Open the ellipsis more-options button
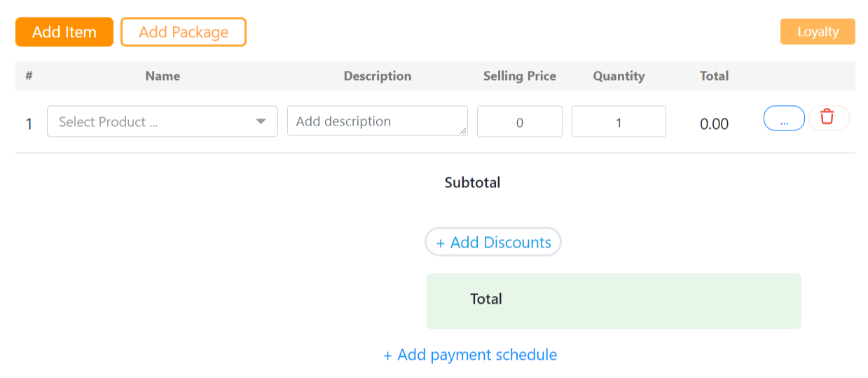 (784, 118)
